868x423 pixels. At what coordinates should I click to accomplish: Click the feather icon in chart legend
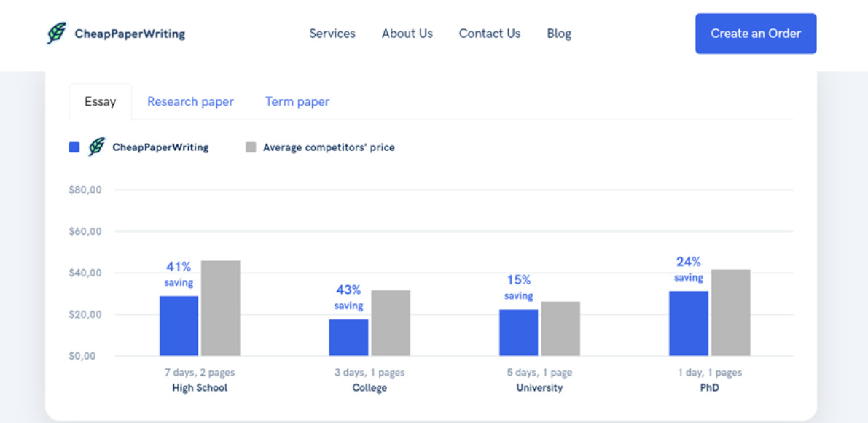(96, 147)
